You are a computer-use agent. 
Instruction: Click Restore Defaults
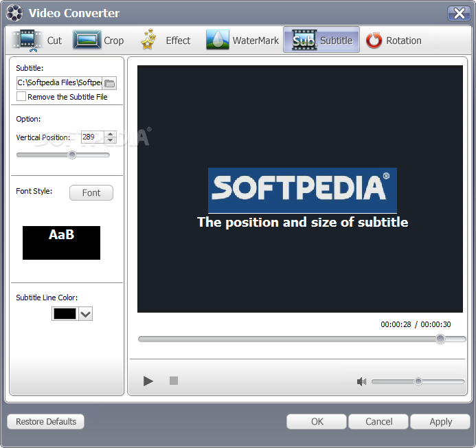[46, 422]
